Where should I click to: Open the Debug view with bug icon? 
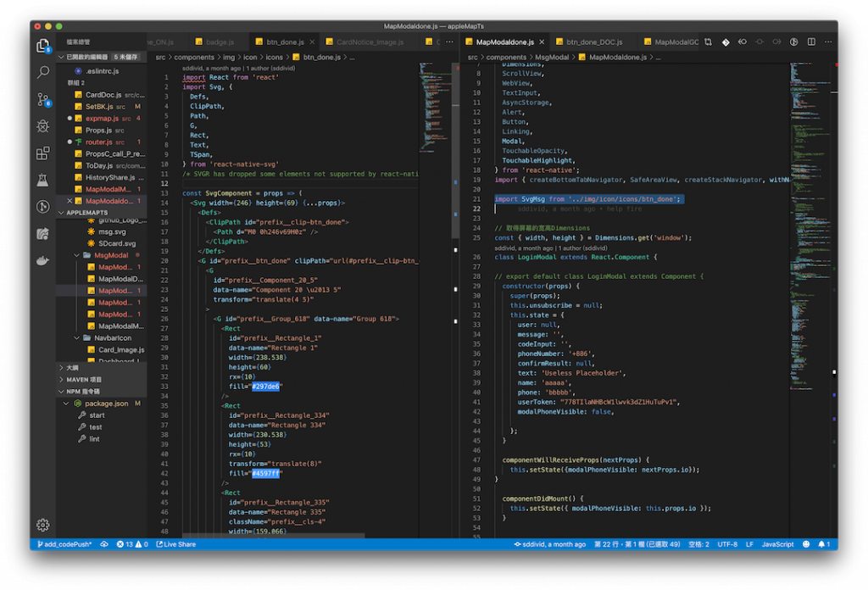tap(42, 126)
